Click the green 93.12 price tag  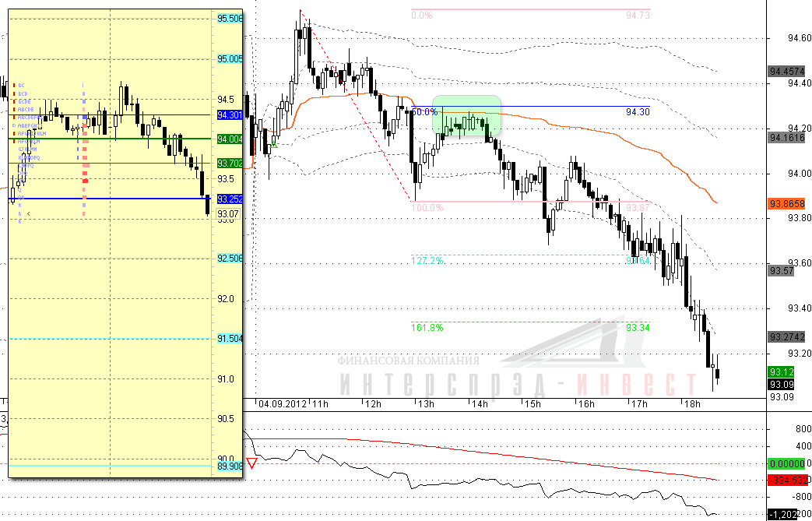click(x=782, y=371)
